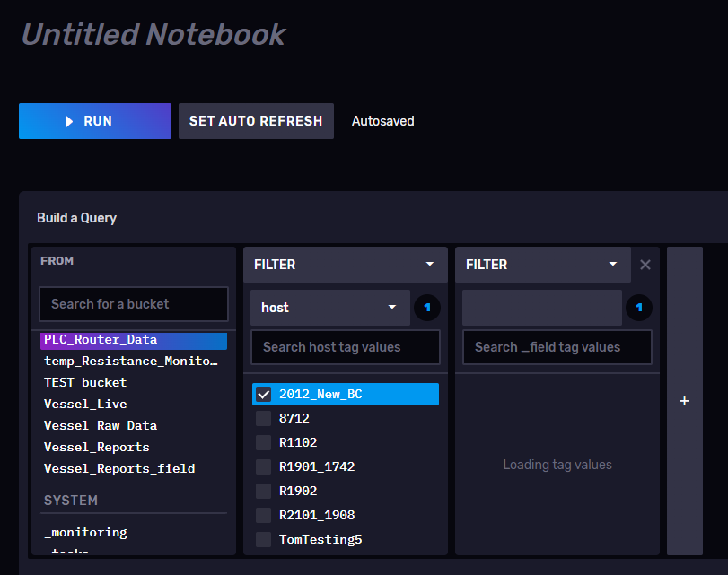Run the notebook query
This screenshot has height=575, width=728.
click(94, 120)
